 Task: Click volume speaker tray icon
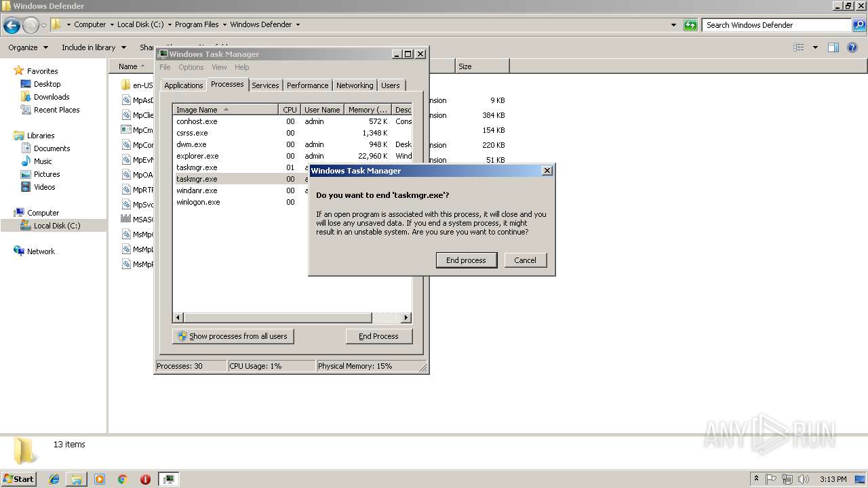(803, 479)
